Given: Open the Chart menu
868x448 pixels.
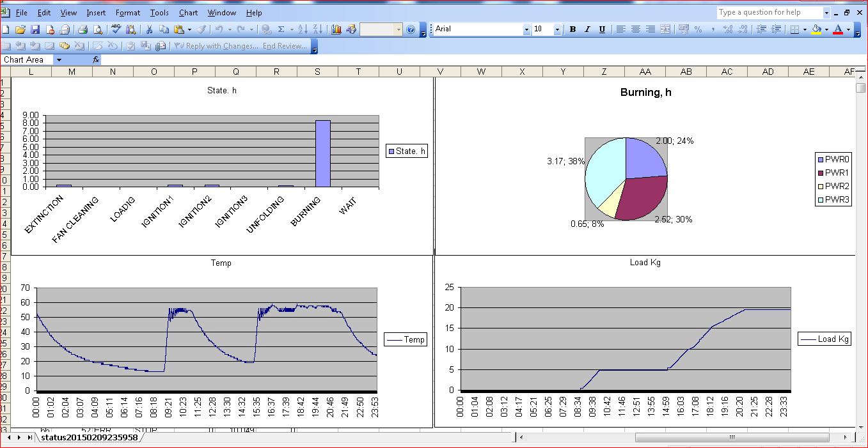Looking at the screenshot, I should click(188, 13).
